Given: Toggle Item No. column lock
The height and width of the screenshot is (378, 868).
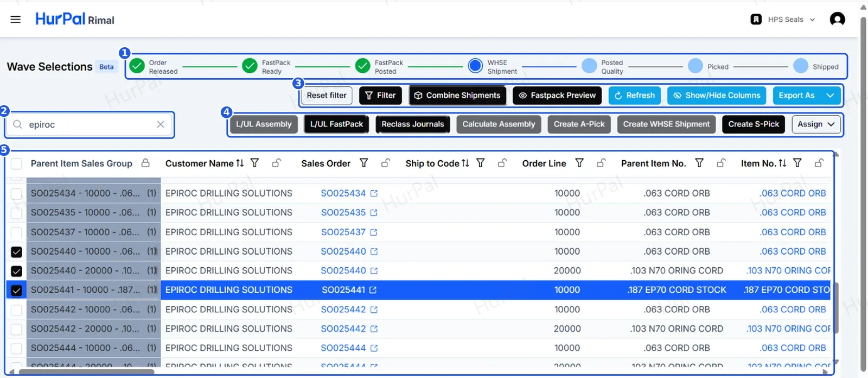Looking at the screenshot, I should point(819,163).
